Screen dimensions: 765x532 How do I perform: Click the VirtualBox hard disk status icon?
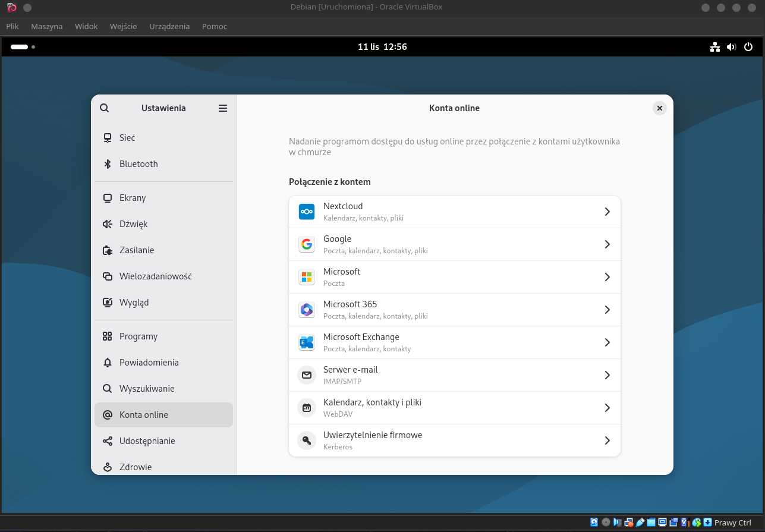(x=594, y=522)
